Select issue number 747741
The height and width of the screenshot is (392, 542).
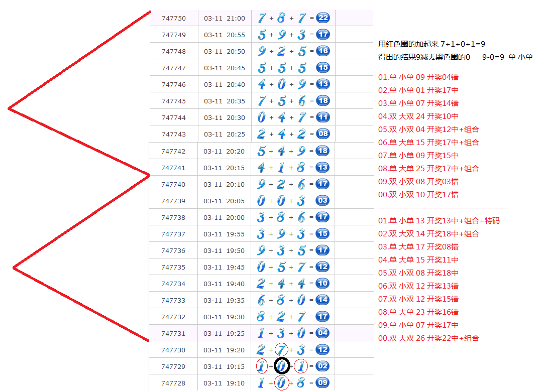click(x=173, y=168)
